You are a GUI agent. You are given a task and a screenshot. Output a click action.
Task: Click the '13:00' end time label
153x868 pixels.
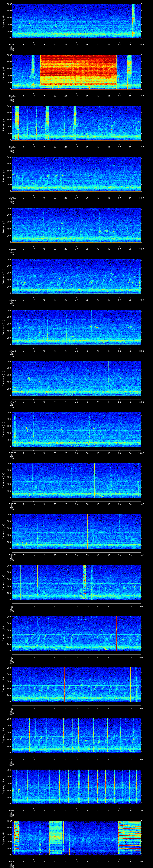point(141,606)
